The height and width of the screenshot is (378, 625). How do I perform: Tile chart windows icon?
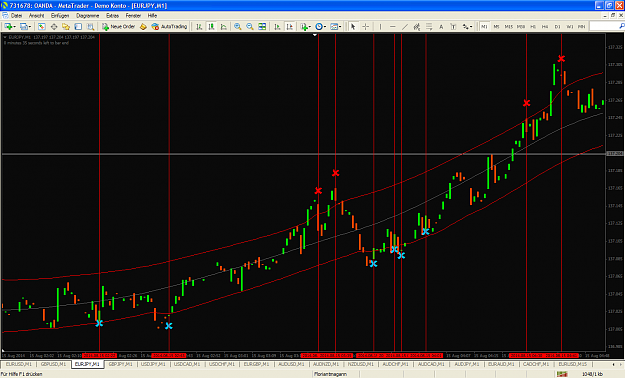(x=262, y=26)
